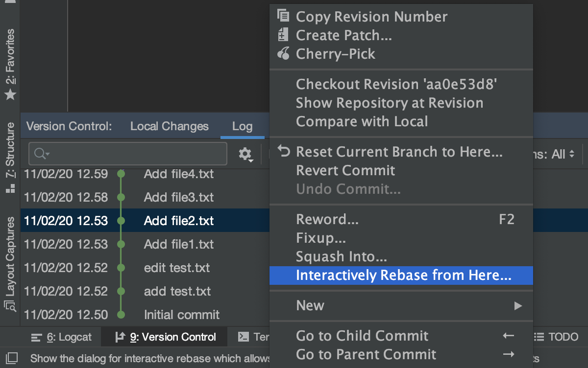The height and width of the screenshot is (368, 588).
Task: Click Interactively Rebase from Here...
Action: pos(401,275)
